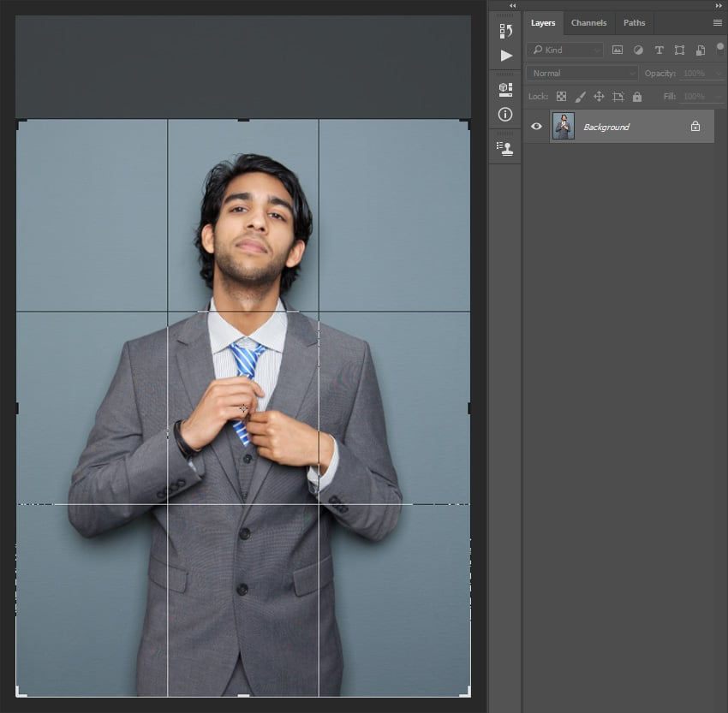
Task: Switch to the Paths tab
Action: click(x=634, y=23)
